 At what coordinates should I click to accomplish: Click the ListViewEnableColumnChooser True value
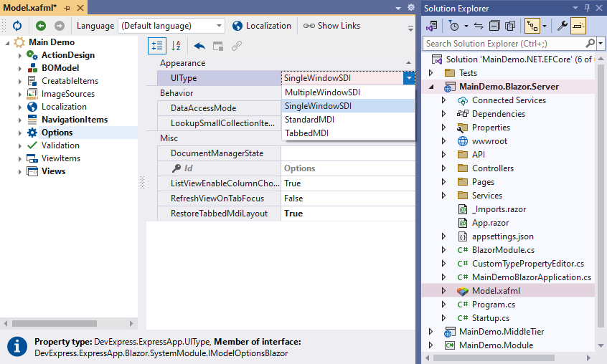click(x=348, y=183)
